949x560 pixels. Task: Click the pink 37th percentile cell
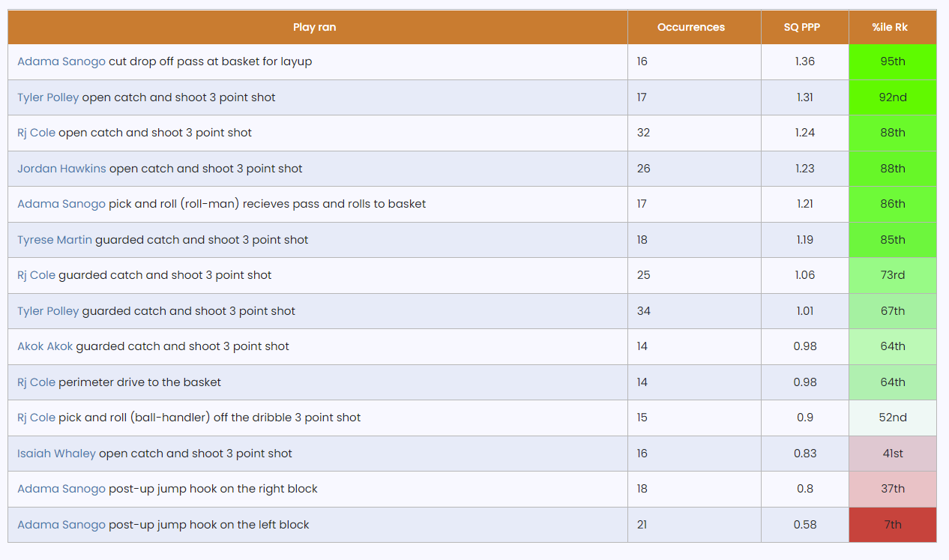point(893,489)
